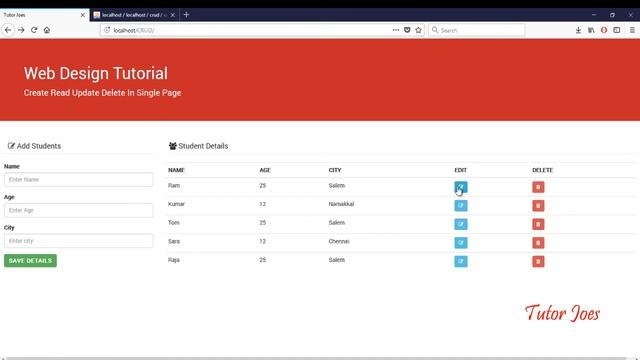Reload the current page
Screen dimensions: 640x360
(x=34, y=30)
